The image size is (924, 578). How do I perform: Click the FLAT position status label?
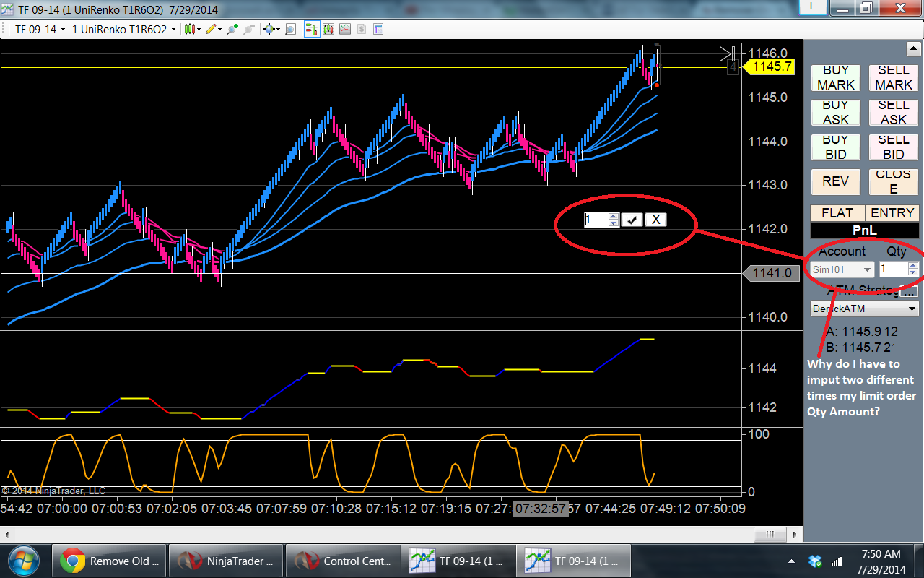coord(837,213)
